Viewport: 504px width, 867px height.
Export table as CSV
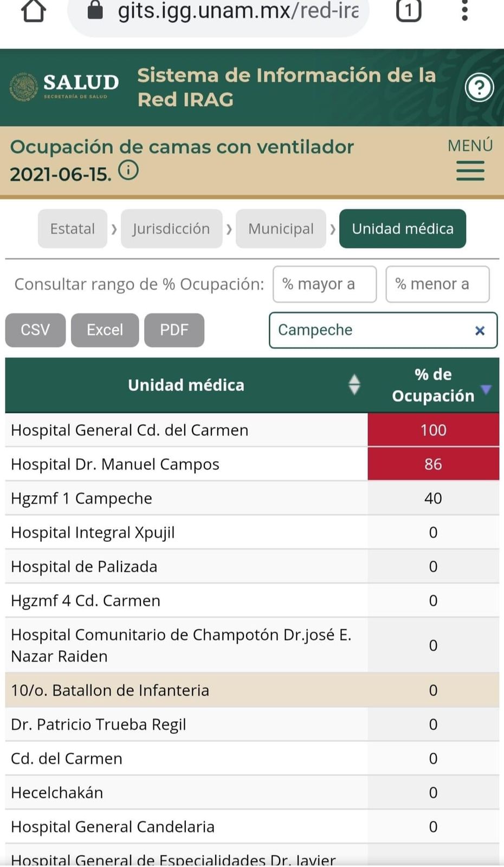tap(35, 330)
